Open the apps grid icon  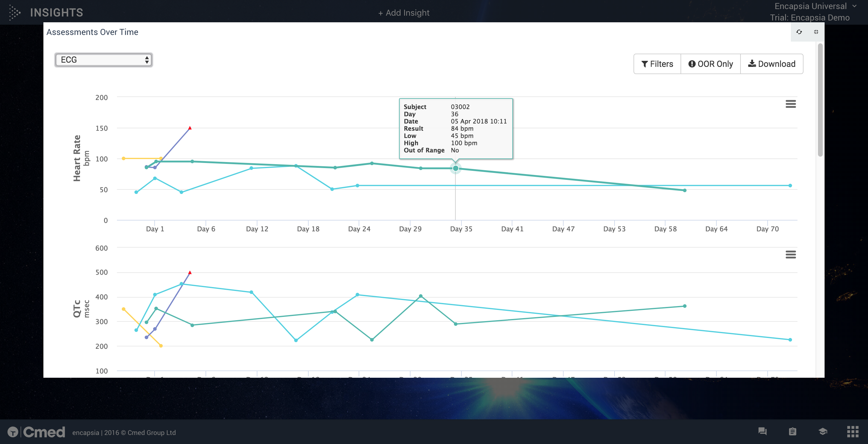point(853,431)
